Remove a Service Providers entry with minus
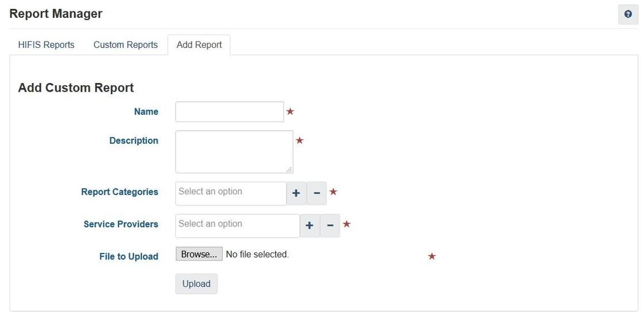The width and height of the screenshot is (644, 317). point(330,226)
